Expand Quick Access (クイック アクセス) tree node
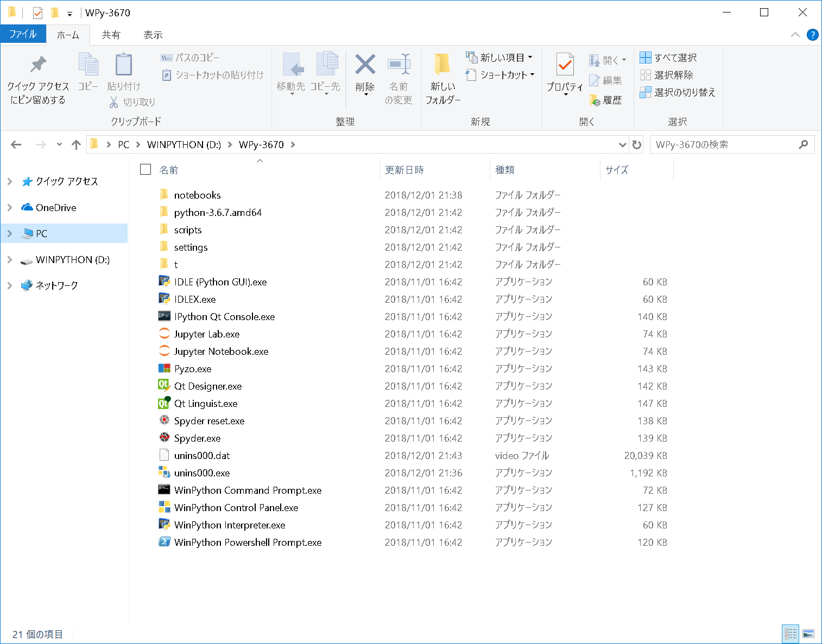This screenshot has height=644, width=822. (x=10, y=181)
